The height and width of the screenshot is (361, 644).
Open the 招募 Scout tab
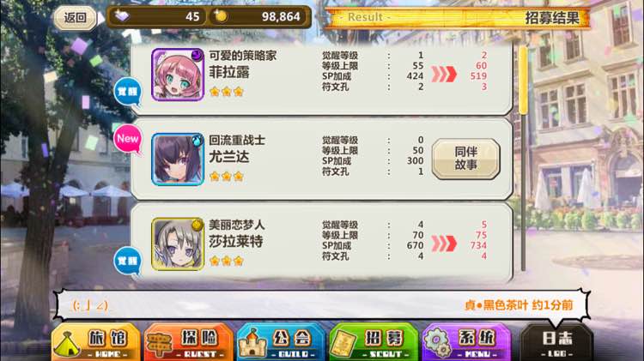pos(374,343)
